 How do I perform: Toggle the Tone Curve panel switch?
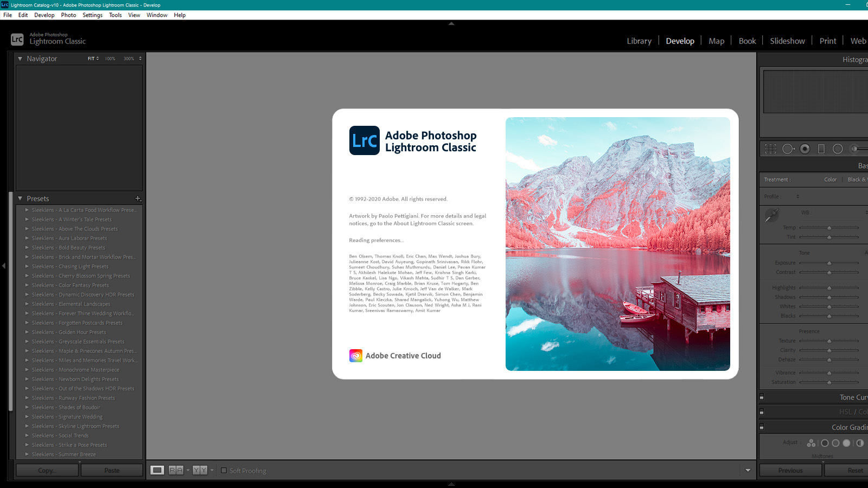[x=762, y=397]
